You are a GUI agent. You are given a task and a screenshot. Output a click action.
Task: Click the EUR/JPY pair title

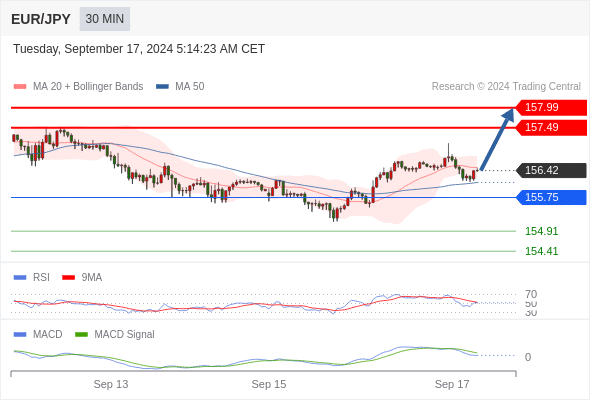[41, 19]
